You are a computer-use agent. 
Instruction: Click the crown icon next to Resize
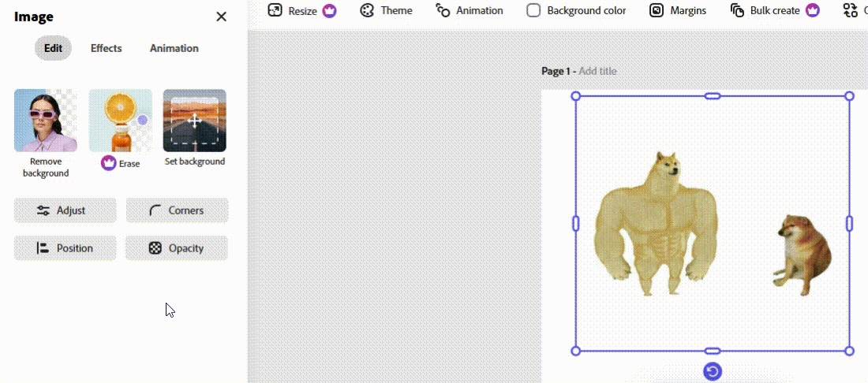point(329,10)
